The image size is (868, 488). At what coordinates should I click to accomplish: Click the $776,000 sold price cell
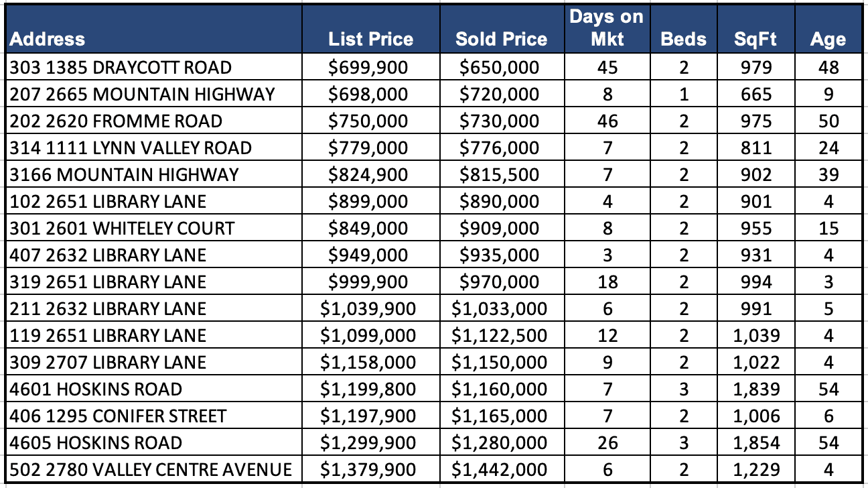pyautogui.click(x=499, y=148)
